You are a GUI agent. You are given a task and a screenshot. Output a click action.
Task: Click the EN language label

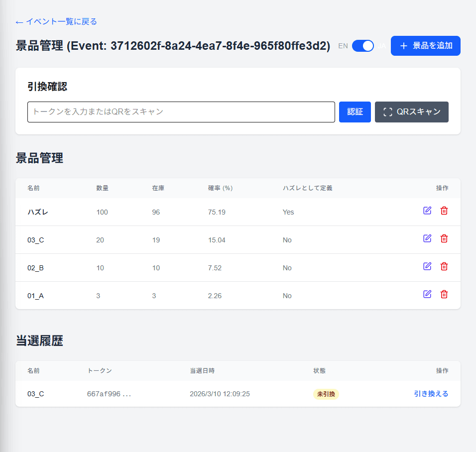point(343,46)
